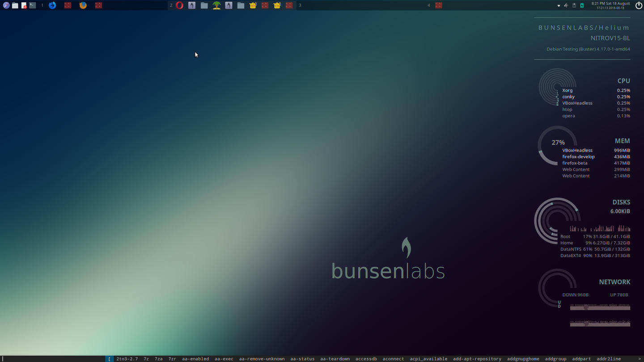
Task: Select aa-remove-unknown from dmenu
Action: [262, 359]
